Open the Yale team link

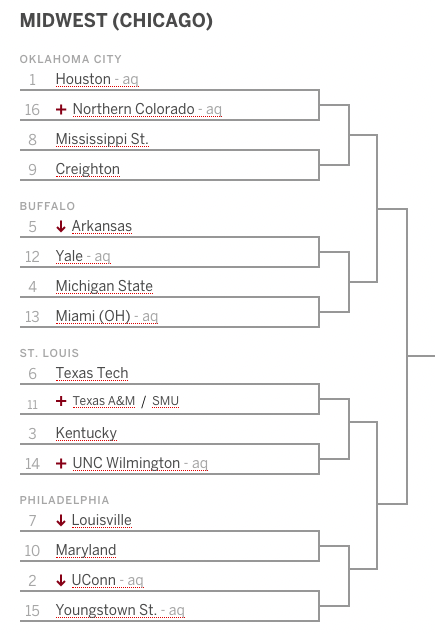(x=69, y=256)
